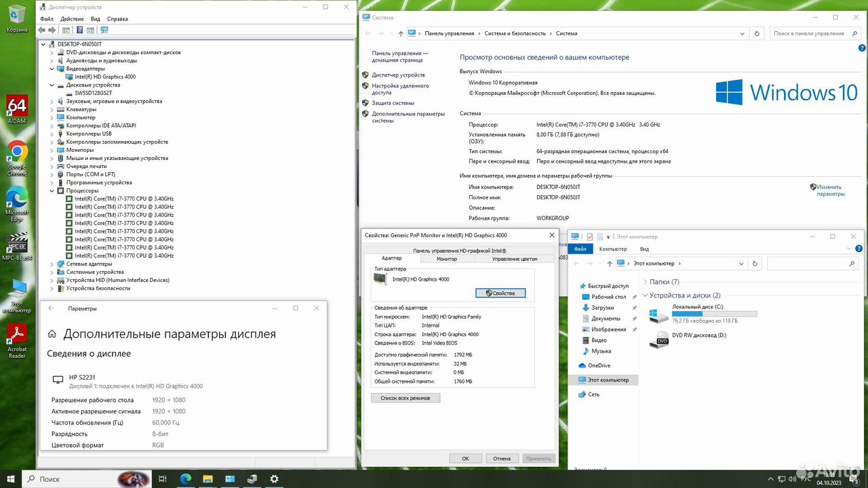
Task: Open Диспетчер устройств link in System window
Action: [x=398, y=75]
